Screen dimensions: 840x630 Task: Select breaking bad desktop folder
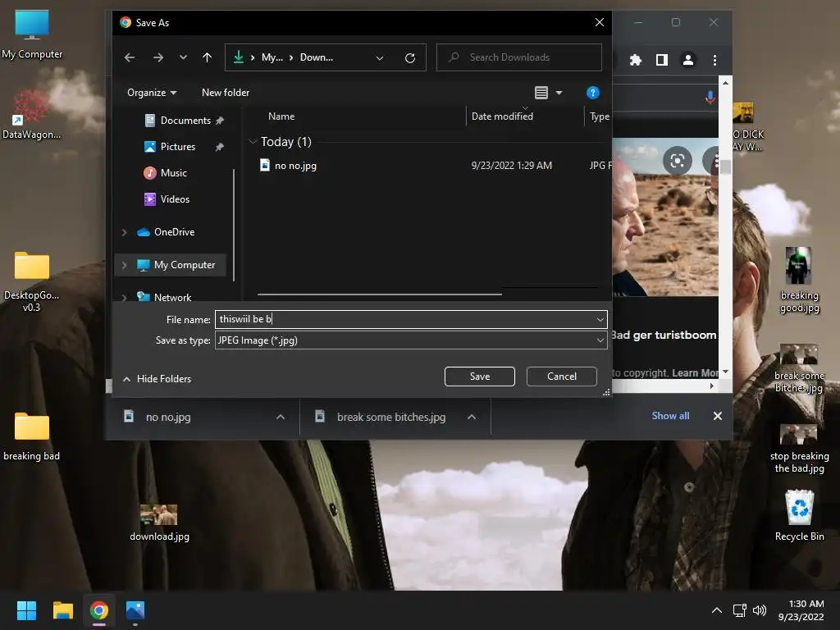(32, 436)
